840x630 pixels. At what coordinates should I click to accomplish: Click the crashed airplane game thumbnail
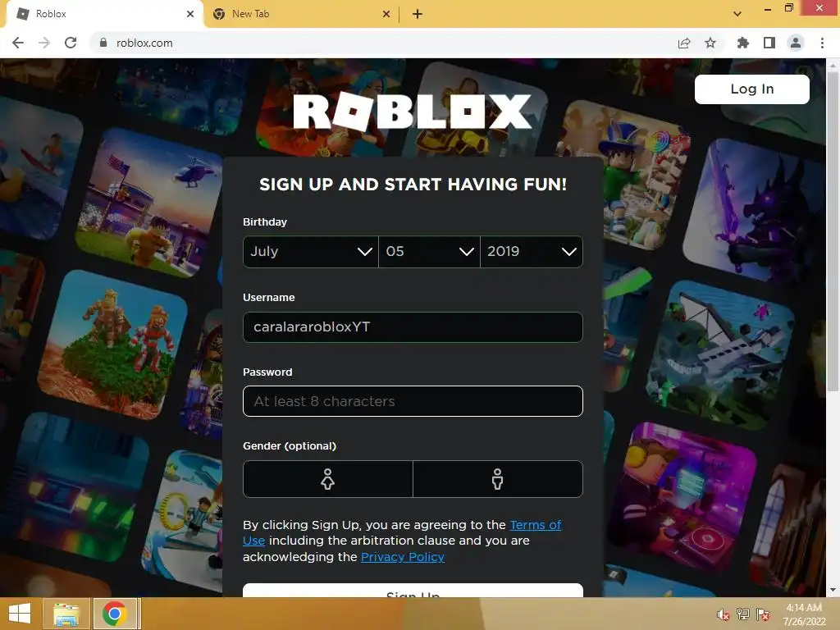(x=720, y=356)
